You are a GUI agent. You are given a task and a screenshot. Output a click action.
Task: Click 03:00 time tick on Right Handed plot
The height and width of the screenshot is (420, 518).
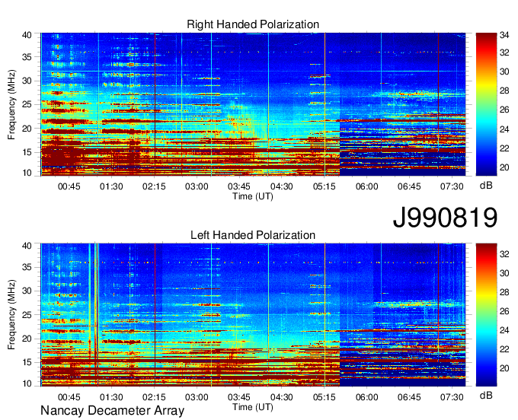[197, 186]
